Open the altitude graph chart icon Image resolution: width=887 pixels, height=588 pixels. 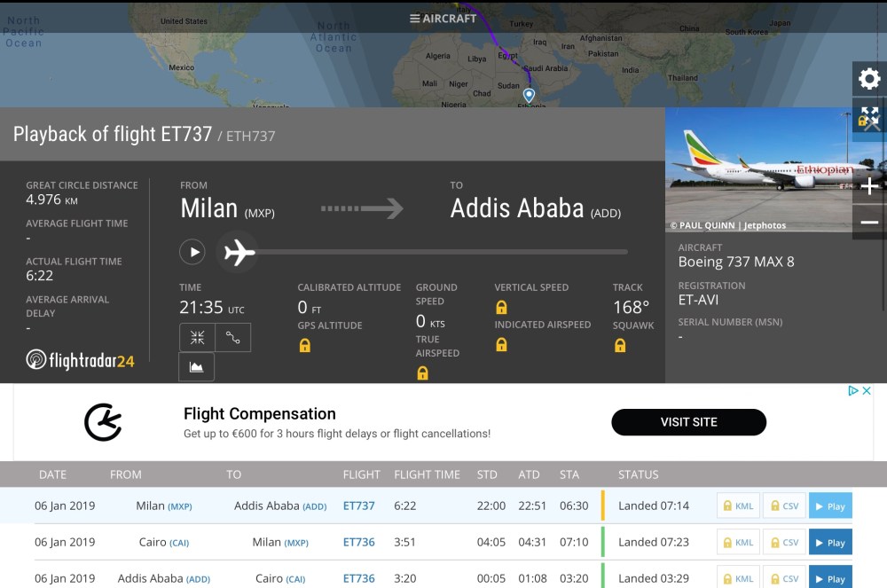tap(197, 366)
